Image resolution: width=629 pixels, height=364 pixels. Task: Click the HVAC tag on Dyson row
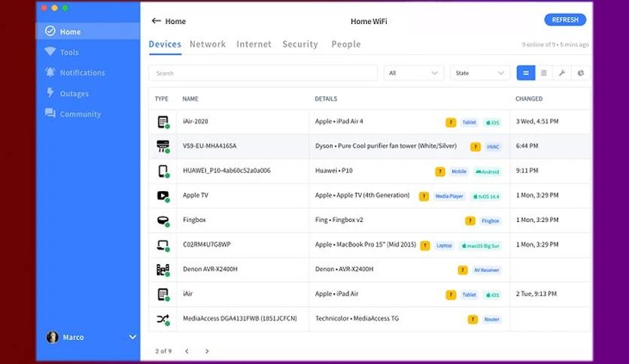pos(493,147)
